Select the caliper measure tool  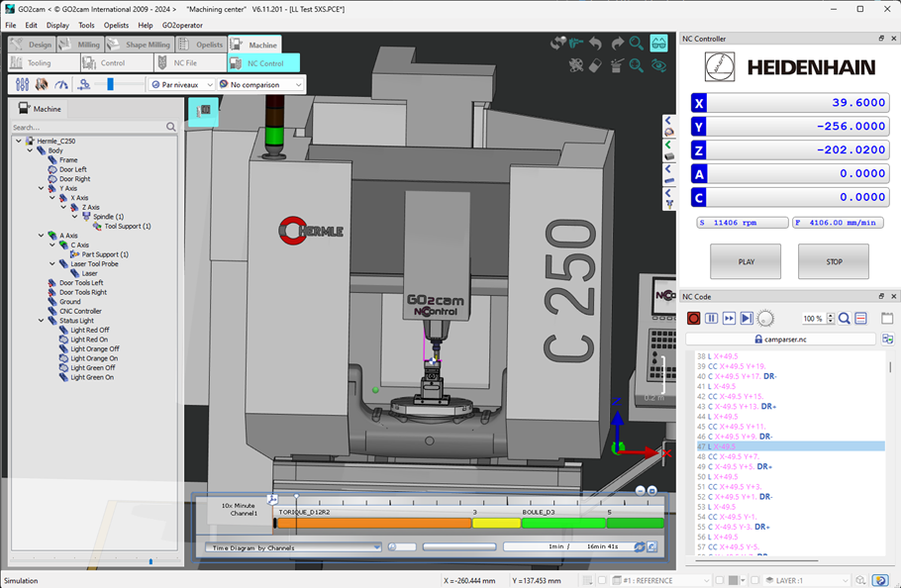576,44
